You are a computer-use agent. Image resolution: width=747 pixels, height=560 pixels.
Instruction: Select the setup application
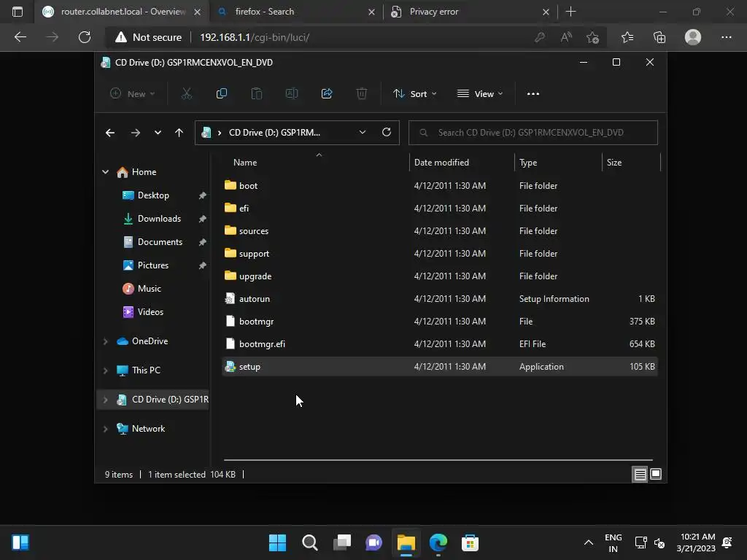(x=440, y=367)
